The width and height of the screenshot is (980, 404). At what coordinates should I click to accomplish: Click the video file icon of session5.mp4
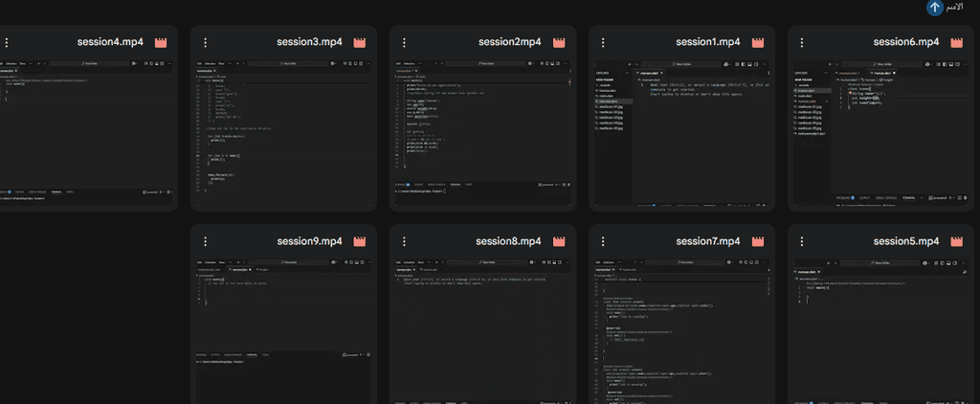[957, 241]
